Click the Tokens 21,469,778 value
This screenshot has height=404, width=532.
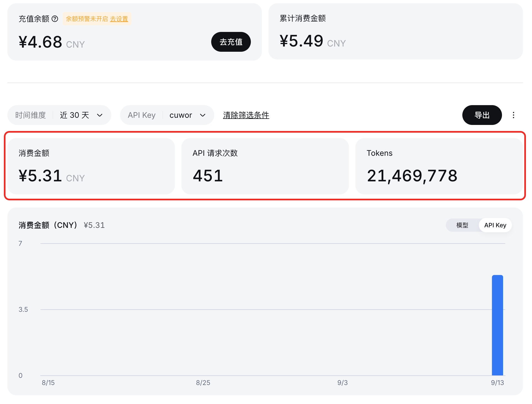[412, 176]
